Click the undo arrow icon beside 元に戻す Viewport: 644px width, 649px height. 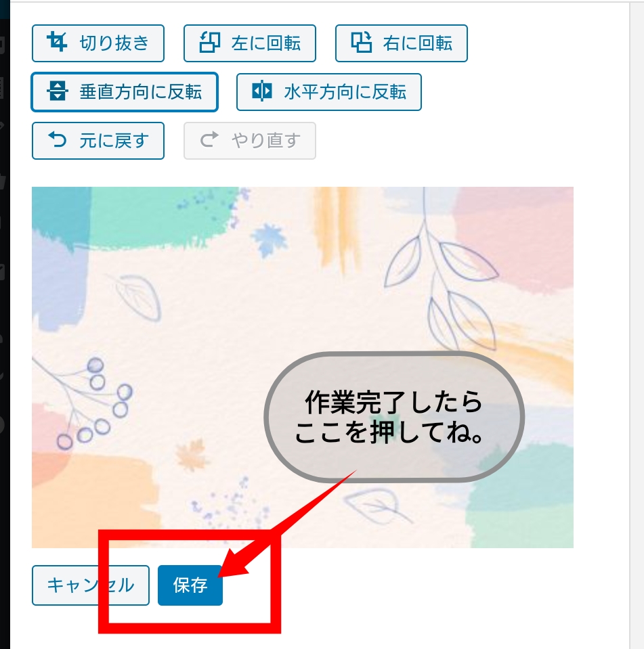coord(57,140)
